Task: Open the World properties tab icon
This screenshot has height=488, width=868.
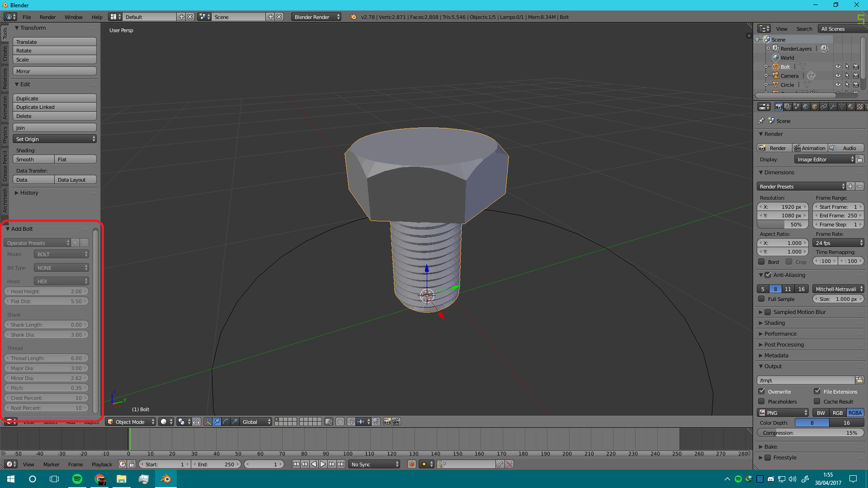Action: click(x=806, y=107)
